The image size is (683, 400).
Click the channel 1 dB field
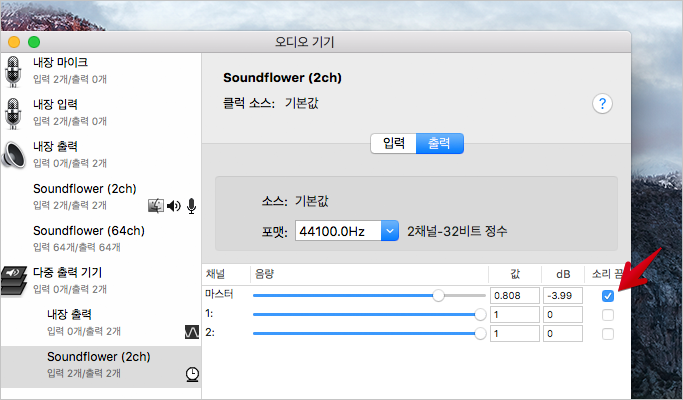tap(563, 315)
